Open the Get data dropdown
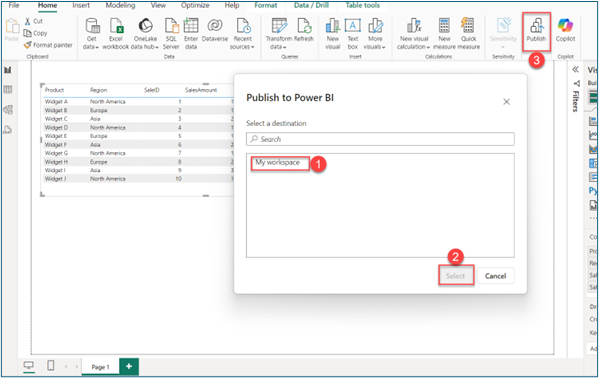This screenshot has width=599, height=378. tap(91, 34)
